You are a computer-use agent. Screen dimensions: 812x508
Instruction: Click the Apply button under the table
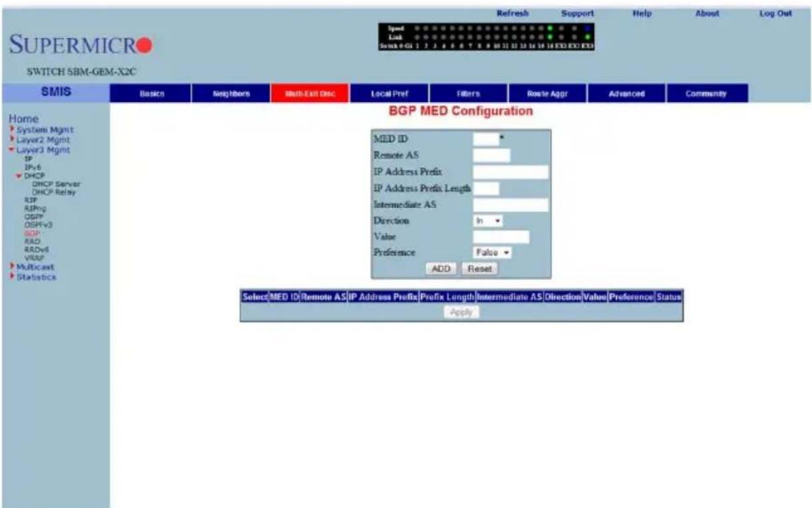click(x=461, y=312)
